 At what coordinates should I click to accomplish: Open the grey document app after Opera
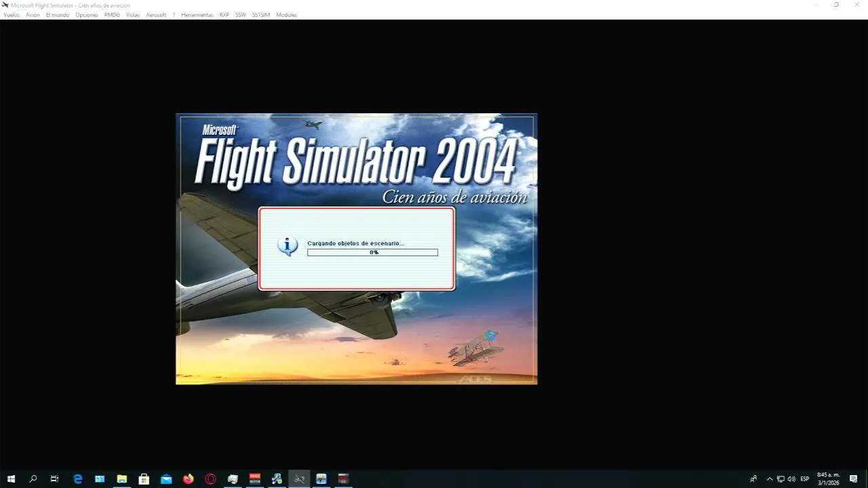coord(233,479)
